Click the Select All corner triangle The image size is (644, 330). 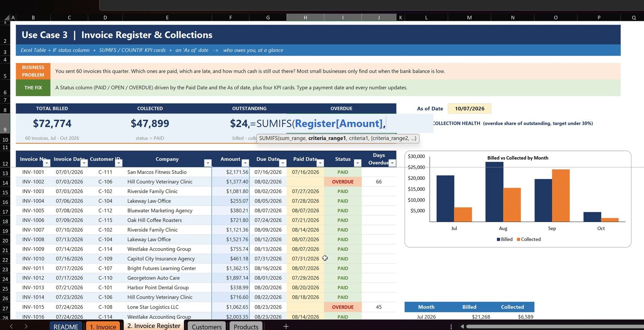[7, 17]
